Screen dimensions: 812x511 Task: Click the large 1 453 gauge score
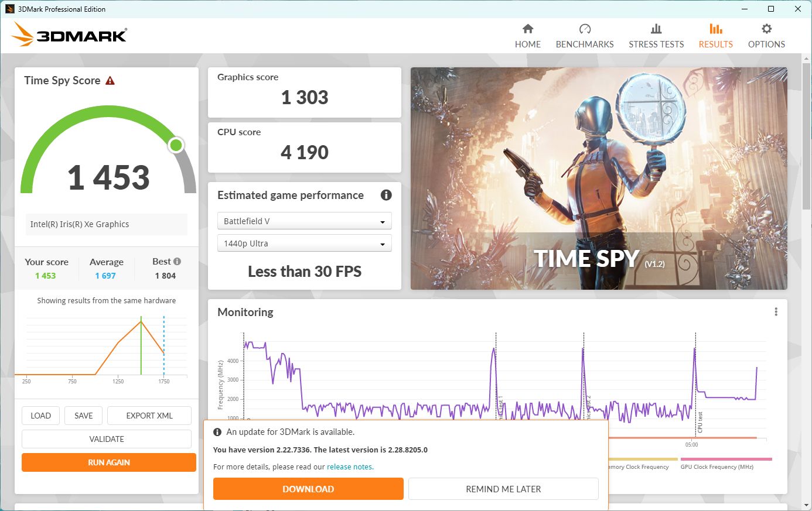(x=109, y=177)
